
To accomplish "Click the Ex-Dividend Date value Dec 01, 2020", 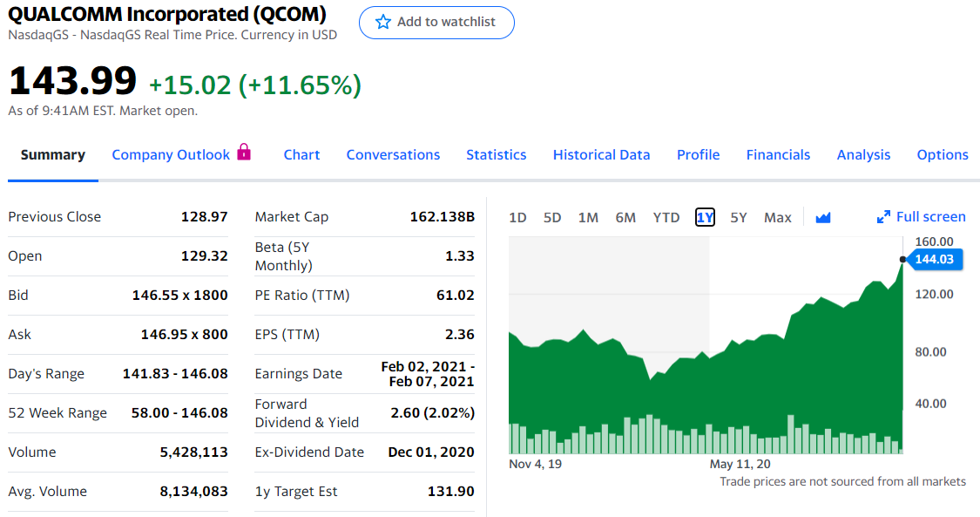I will coord(431,452).
